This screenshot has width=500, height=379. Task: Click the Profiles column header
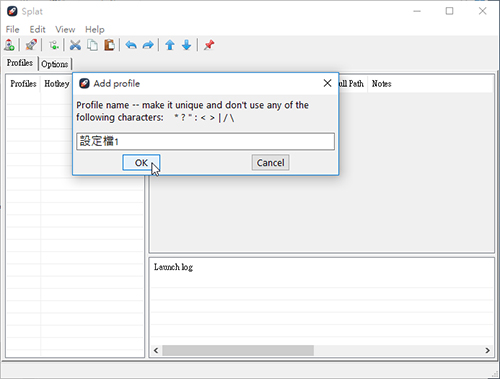coord(23,84)
